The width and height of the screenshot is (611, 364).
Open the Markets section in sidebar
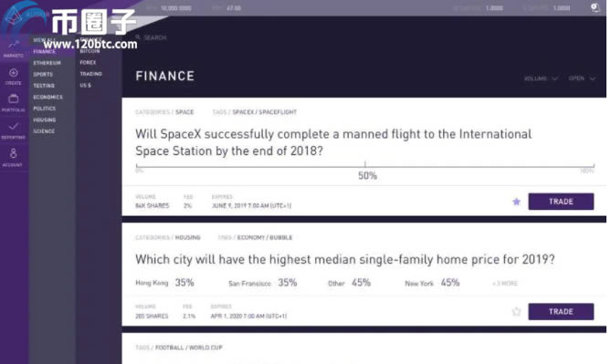coord(14,48)
